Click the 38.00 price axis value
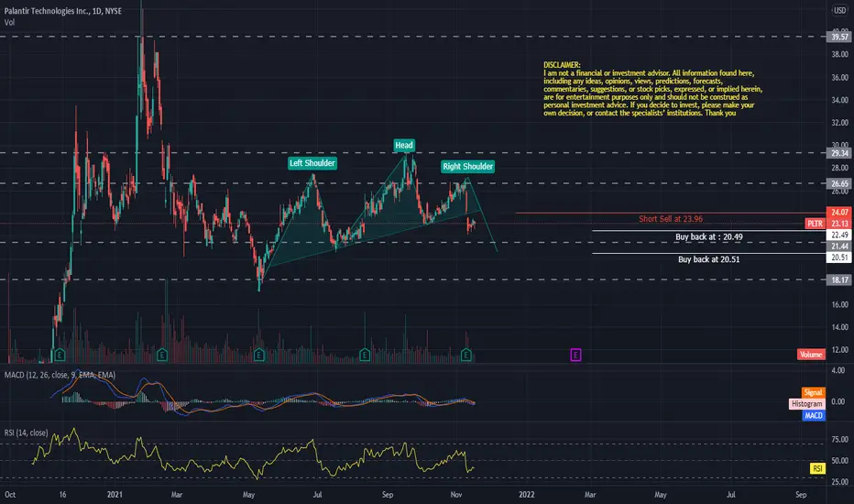The height and width of the screenshot is (504, 854). (839, 54)
